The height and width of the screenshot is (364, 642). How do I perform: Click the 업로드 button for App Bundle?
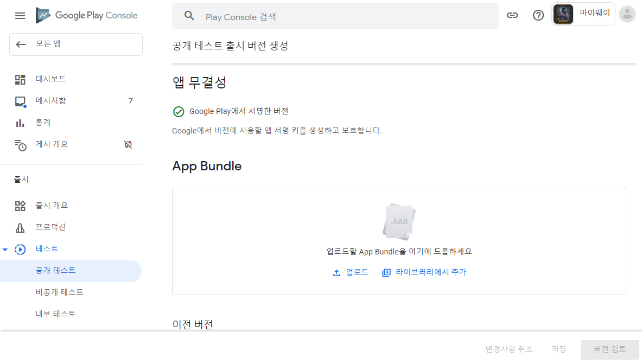(x=350, y=272)
